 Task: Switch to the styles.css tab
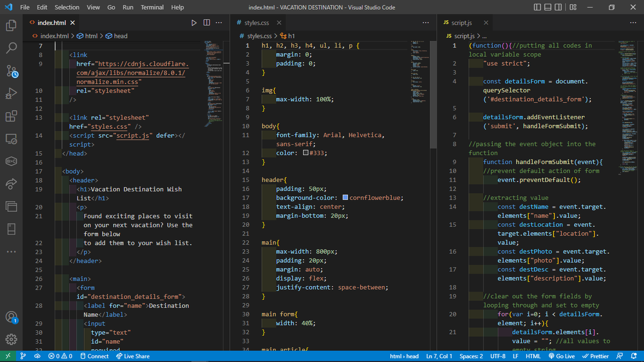click(259, 23)
